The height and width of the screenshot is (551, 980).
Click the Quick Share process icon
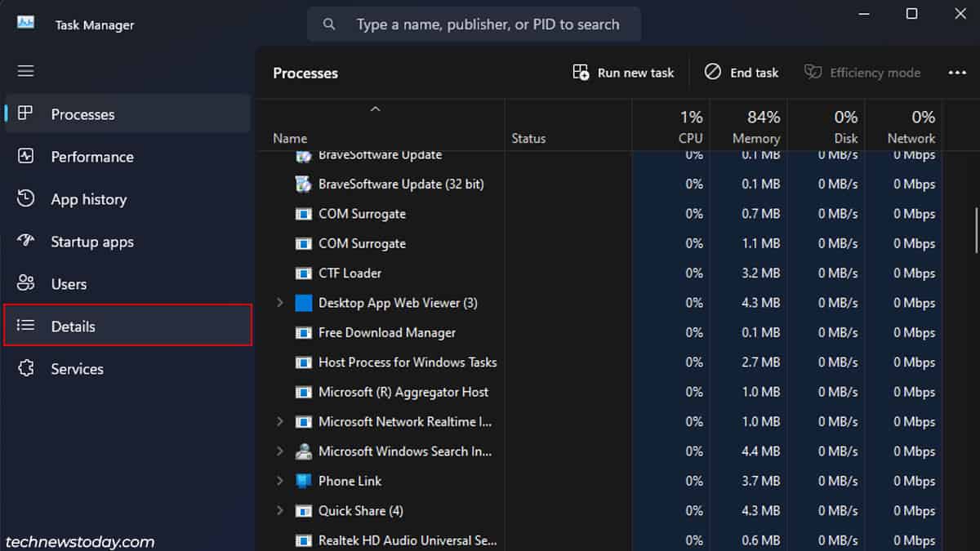303,511
